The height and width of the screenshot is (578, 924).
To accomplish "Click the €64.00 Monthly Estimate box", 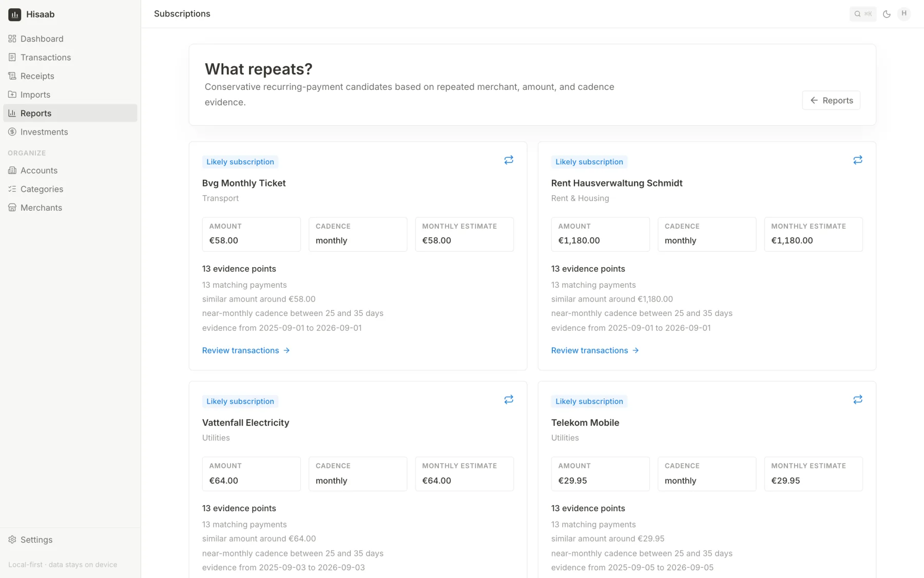I will pyautogui.click(x=465, y=474).
